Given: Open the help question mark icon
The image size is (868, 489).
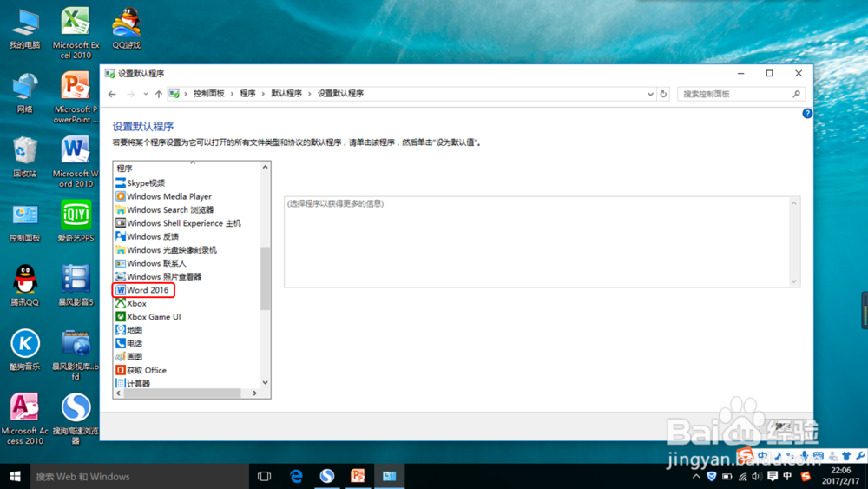Looking at the screenshot, I should tap(807, 114).
